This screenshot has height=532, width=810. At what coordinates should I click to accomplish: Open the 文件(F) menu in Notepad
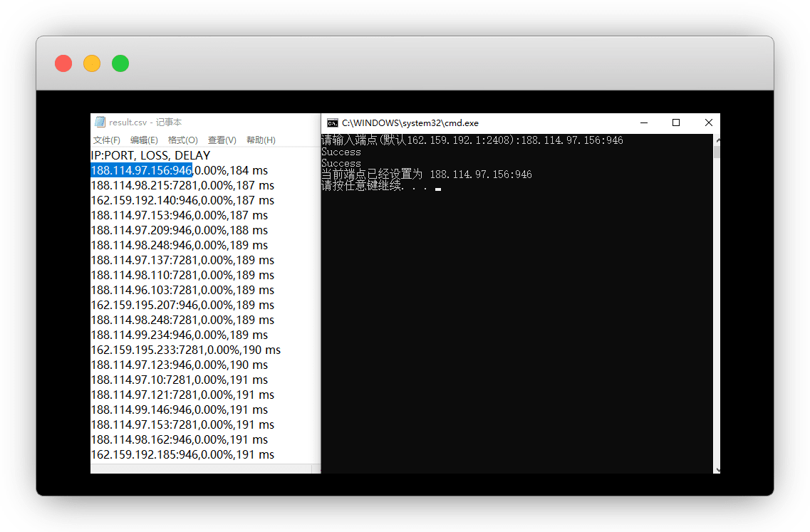pos(107,140)
